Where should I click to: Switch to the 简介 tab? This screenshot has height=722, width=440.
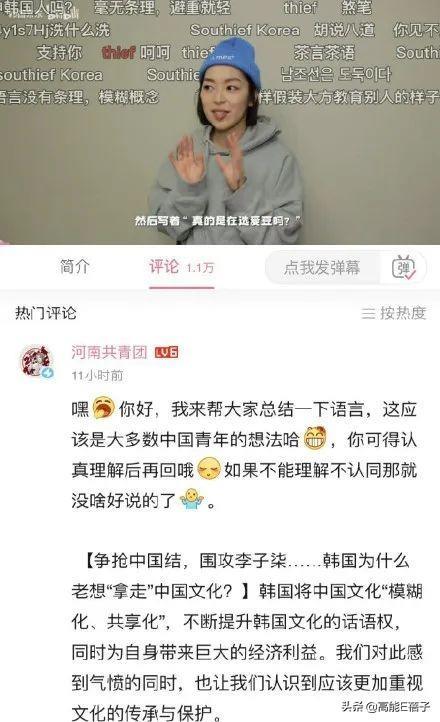click(74, 267)
